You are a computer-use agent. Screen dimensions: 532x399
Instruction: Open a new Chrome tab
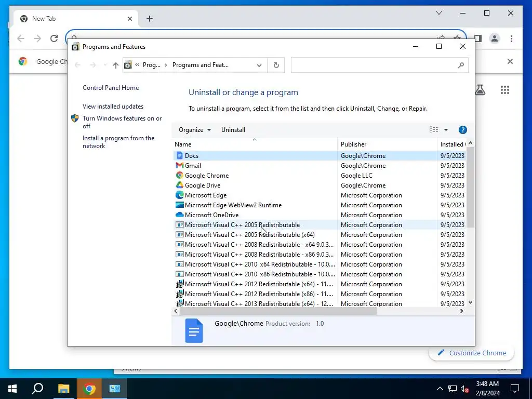[150, 19]
